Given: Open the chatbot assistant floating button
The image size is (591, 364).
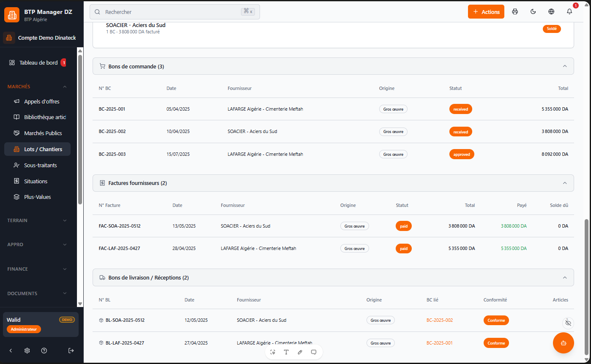Looking at the screenshot, I should (564, 343).
